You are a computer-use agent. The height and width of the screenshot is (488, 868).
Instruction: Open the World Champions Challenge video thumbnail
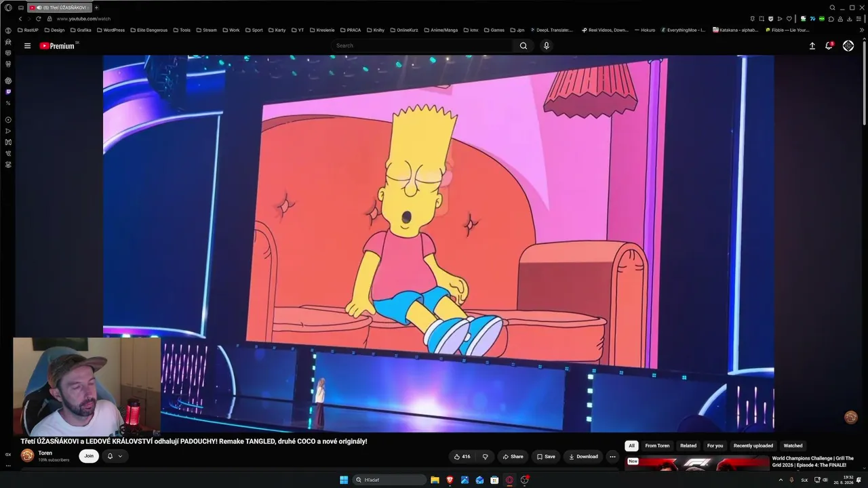(696, 463)
